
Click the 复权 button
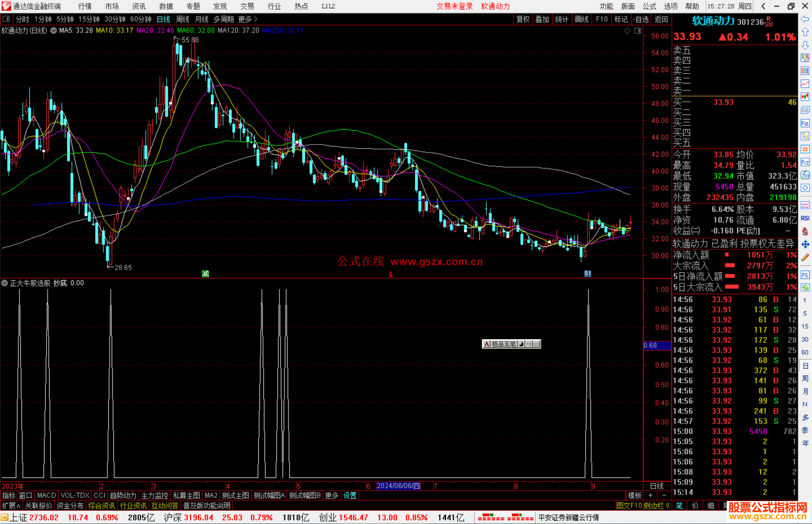(x=523, y=19)
